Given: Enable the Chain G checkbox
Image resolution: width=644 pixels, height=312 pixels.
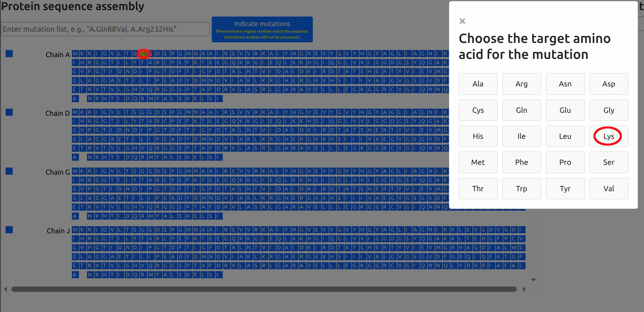Looking at the screenshot, I should click(x=9, y=171).
